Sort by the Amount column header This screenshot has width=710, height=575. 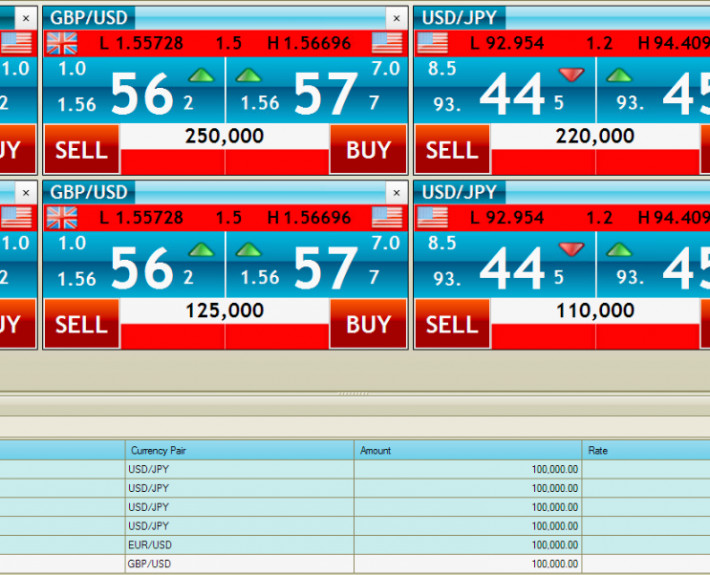[467, 451]
